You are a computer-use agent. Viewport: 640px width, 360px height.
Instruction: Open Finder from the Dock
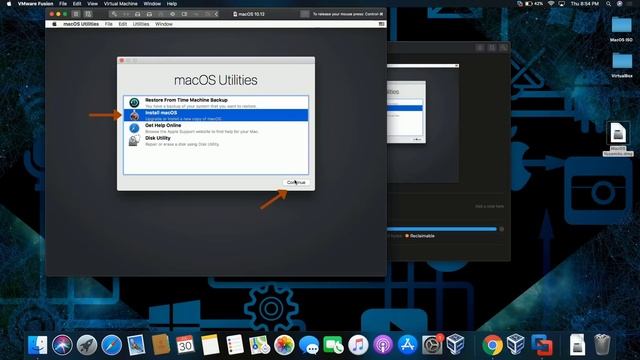pyautogui.click(x=38, y=345)
